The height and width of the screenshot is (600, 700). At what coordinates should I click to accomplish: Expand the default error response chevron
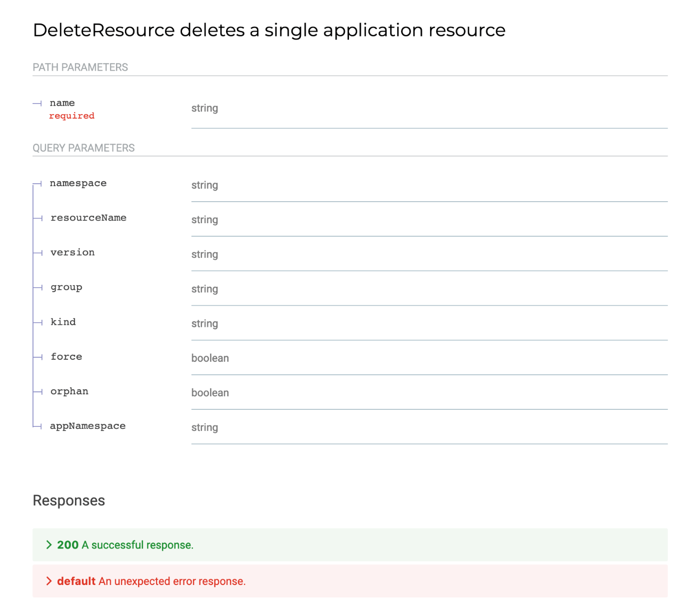pos(49,581)
